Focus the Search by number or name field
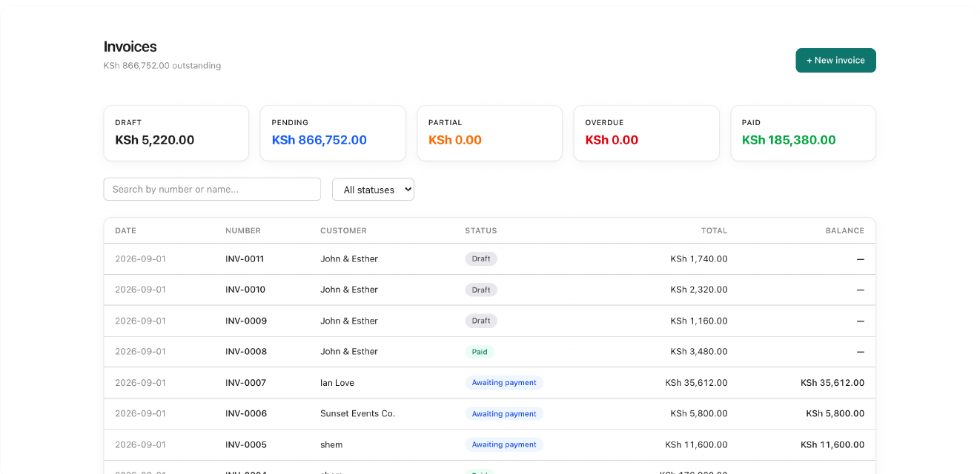The image size is (980, 474). tap(212, 189)
